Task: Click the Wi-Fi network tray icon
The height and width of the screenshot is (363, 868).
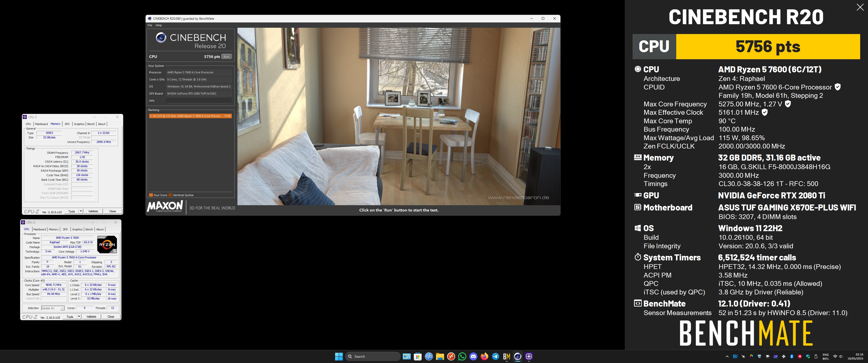Action: coord(835,356)
